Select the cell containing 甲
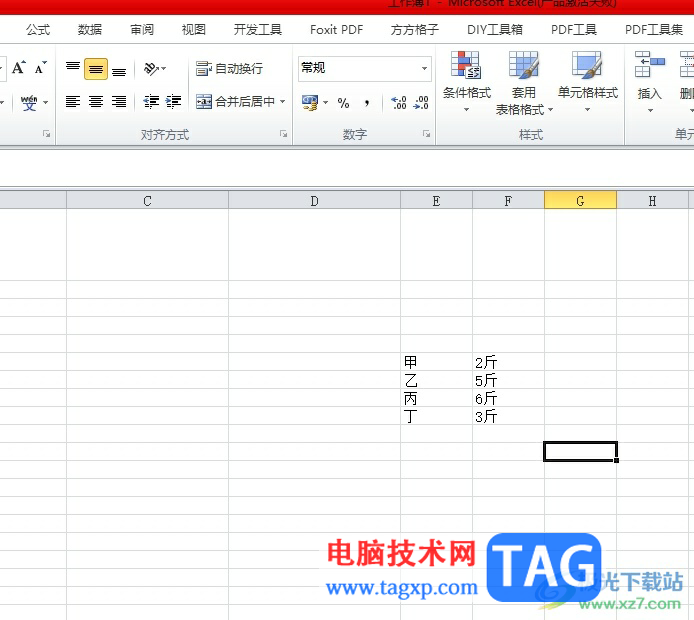694x620 pixels. coord(436,362)
